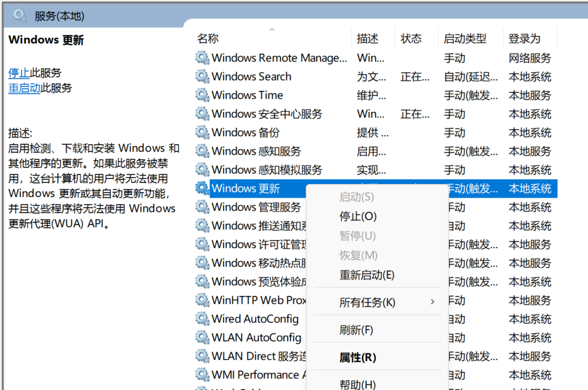Select the WMI Performance row
588x390 pixels.
click(x=376, y=375)
